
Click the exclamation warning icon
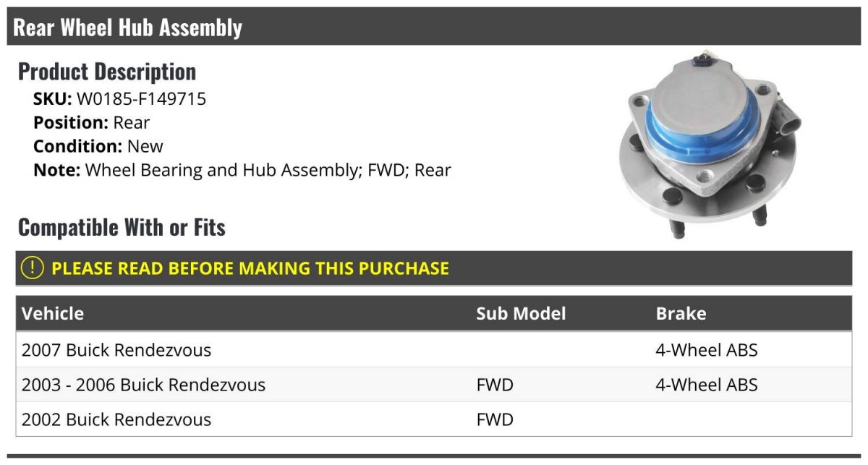point(32,268)
